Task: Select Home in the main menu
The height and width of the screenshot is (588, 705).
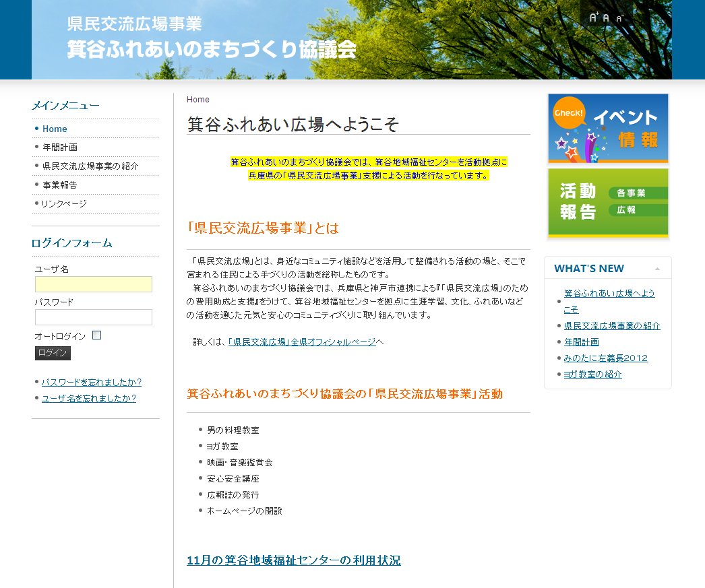Action: 55,129
